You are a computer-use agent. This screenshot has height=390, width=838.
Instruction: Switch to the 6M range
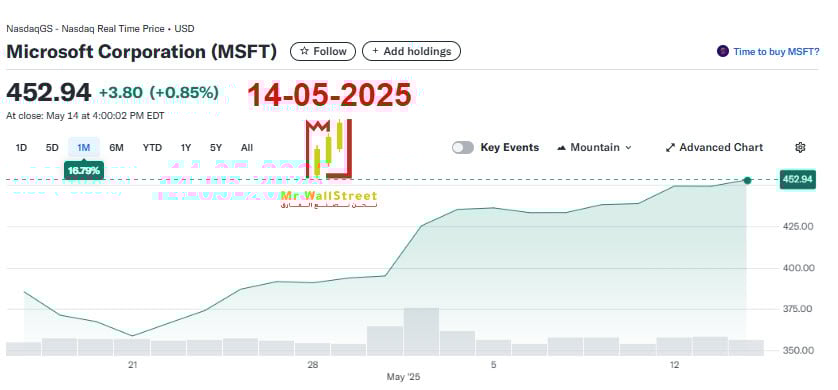point(116,148)
